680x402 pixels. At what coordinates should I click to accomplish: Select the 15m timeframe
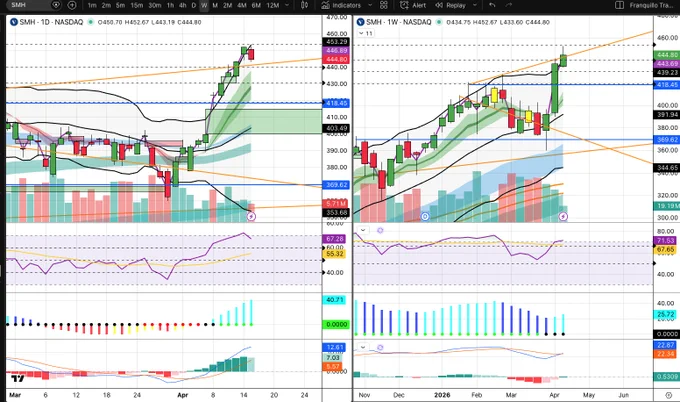[137, 6]
